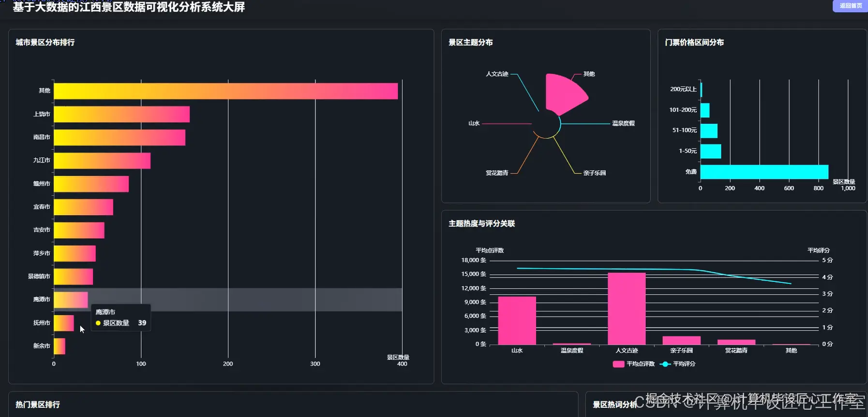Select the 赣州市 horizontal bar

pos(91,184)
